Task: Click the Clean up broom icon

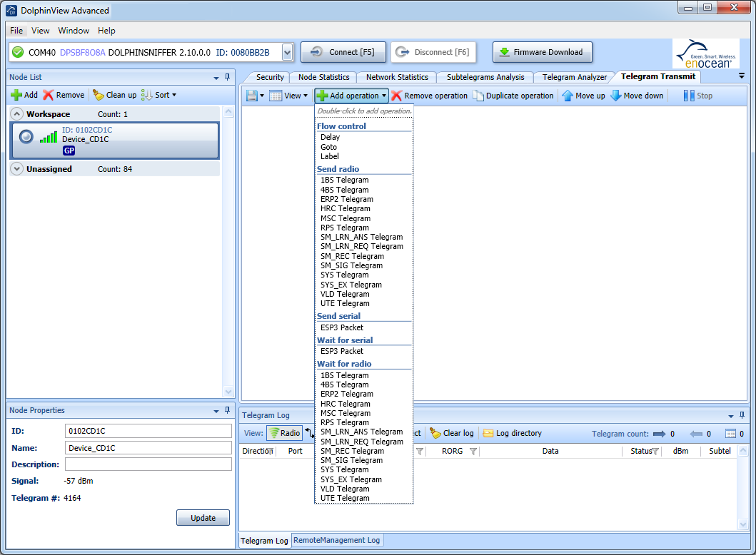Action: (98, 95)
